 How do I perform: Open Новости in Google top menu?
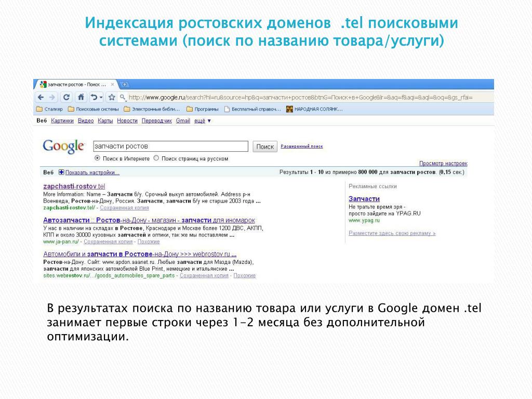(x=127, y=121)
